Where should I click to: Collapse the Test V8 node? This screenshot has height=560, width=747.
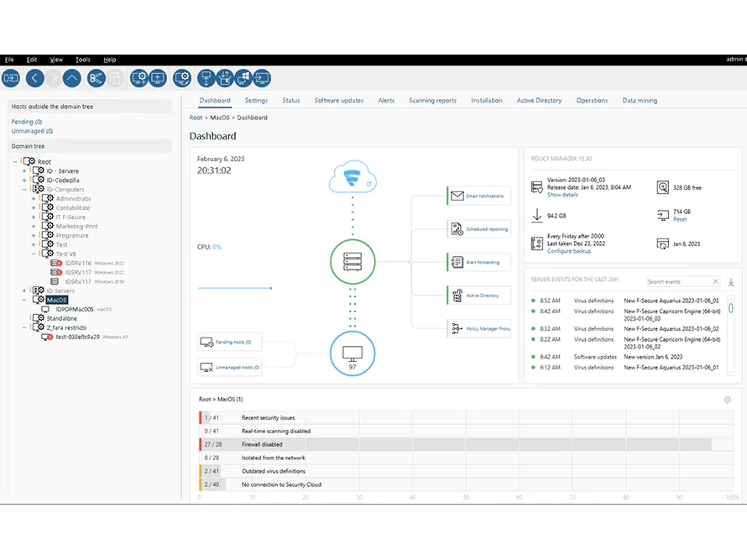click(34, 254)
